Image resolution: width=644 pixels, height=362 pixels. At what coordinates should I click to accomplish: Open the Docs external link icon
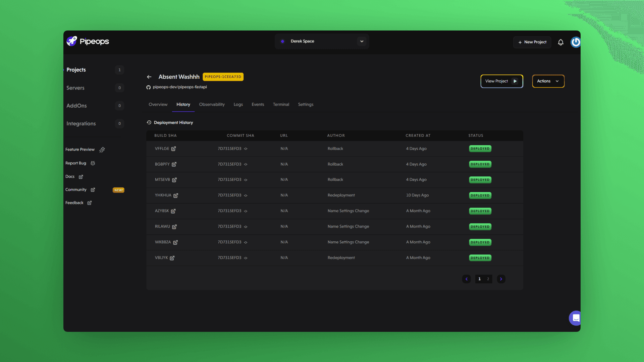coord(81,177)
